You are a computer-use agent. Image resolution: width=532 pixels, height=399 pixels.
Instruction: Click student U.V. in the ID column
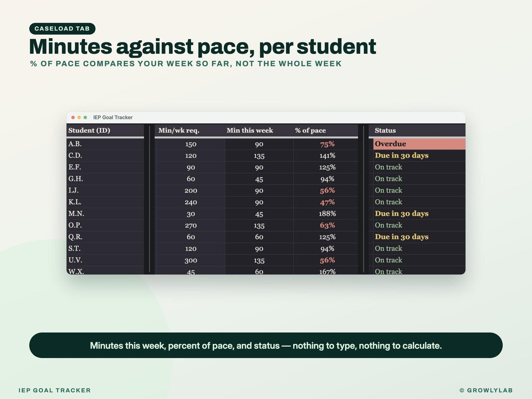coord(105,260)
